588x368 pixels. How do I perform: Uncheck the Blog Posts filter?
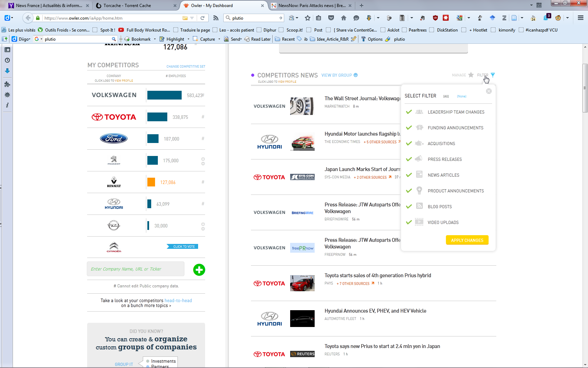(409, 206)
